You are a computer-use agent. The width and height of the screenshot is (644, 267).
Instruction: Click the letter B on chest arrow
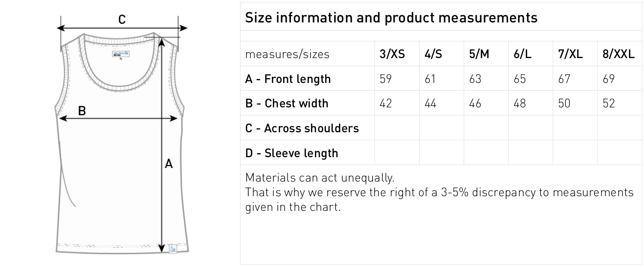coord(82,111)
